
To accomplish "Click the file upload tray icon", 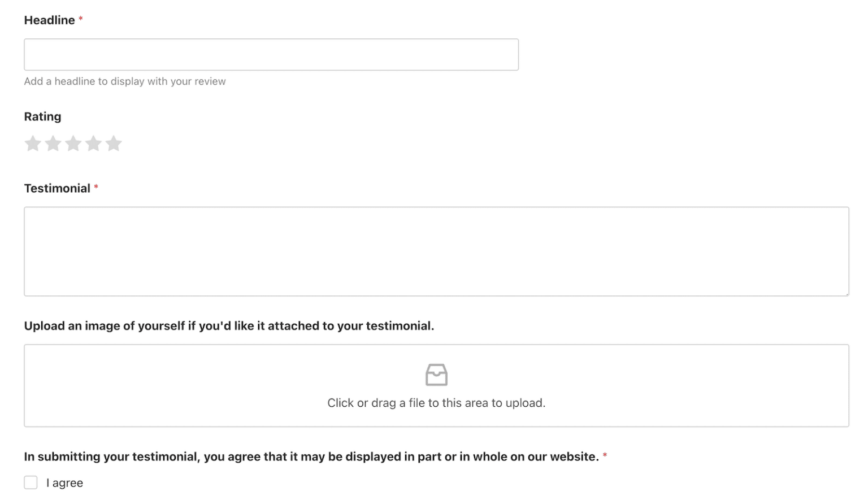I will [x=436, y=374].
